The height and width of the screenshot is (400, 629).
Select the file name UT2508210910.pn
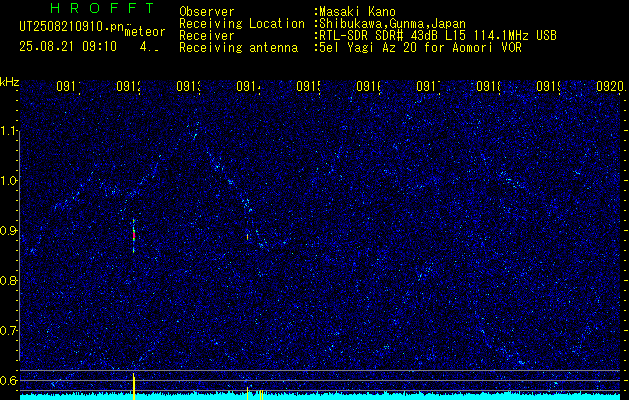pyautogui.click(x=71, y=26)
